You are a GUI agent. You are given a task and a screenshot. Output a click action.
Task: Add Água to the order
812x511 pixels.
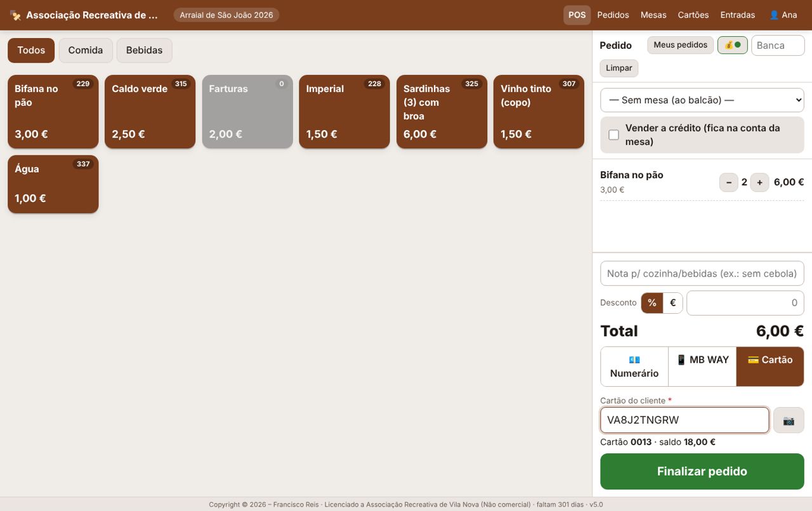[53, 184]
